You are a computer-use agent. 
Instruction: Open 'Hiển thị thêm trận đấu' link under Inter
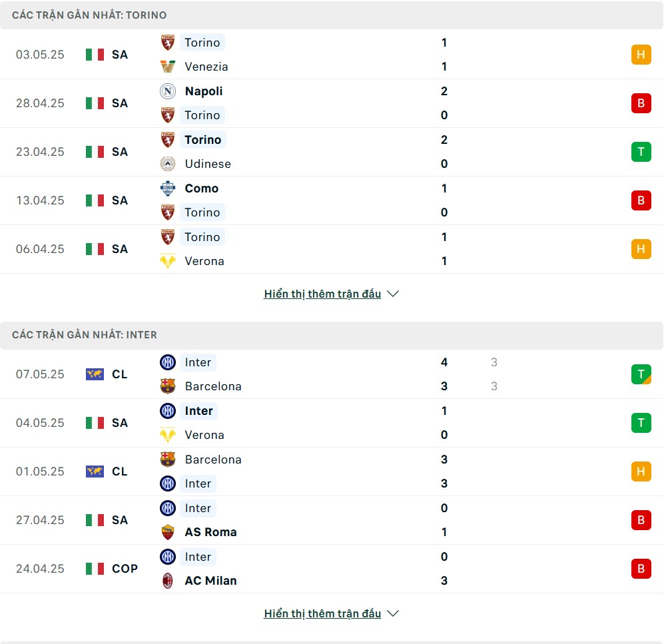[322, 613]
